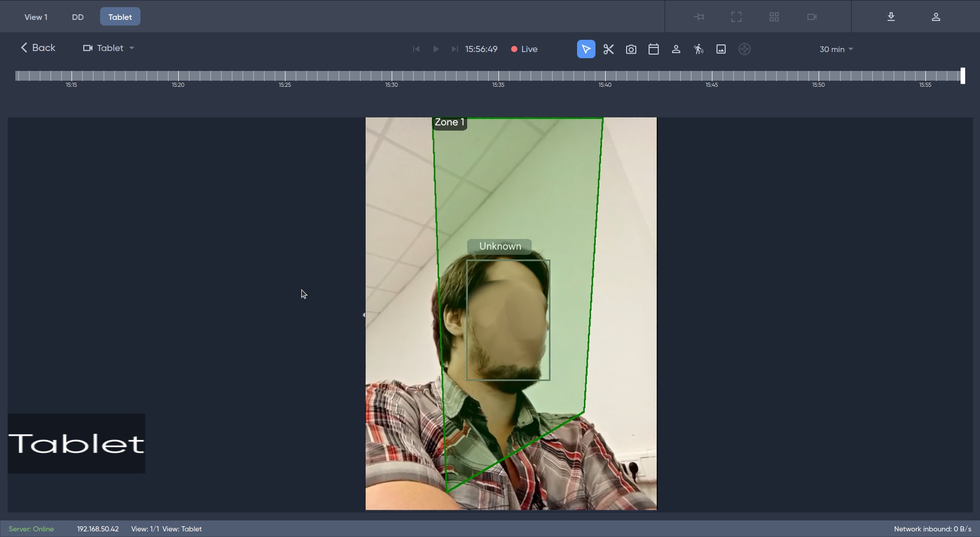Screen dimensions: 980x537
Task: Toggle the pin icon in top bar
Action: 699,17
